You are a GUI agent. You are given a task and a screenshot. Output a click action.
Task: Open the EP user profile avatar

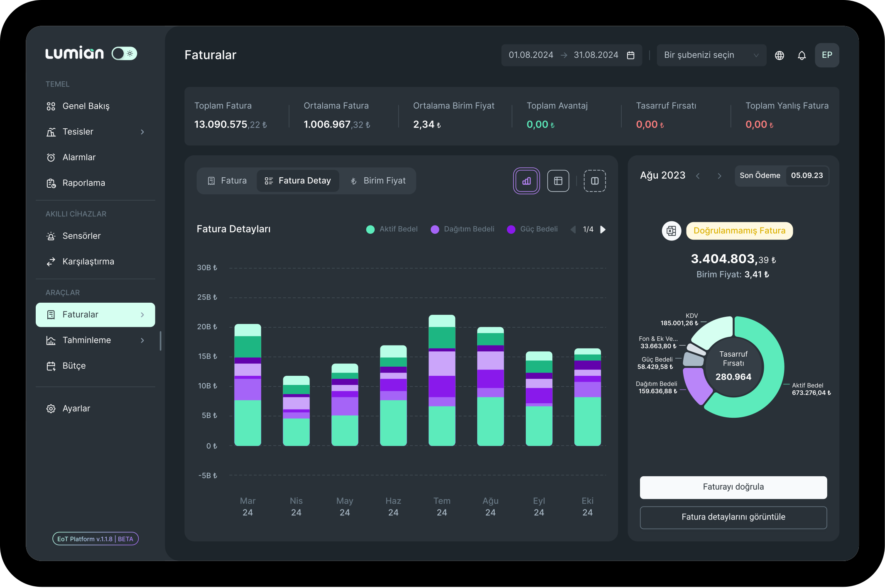point(827,55)
